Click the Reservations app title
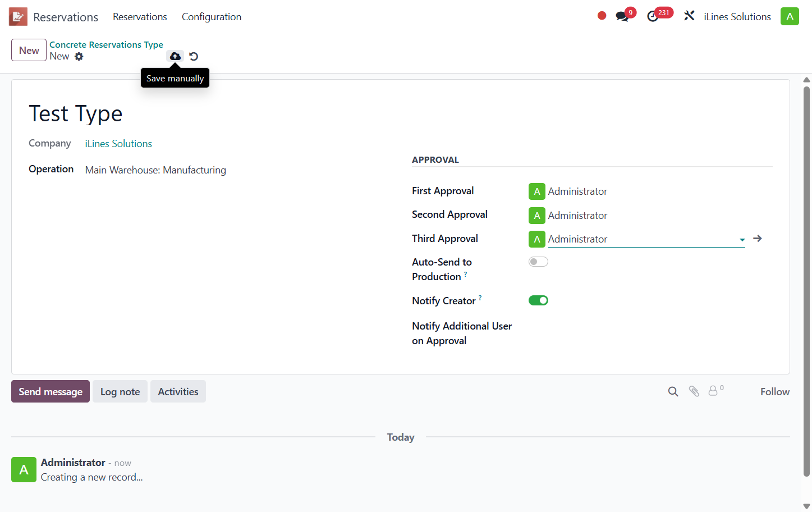Screen dimensions: 812x512 point(66,17)
